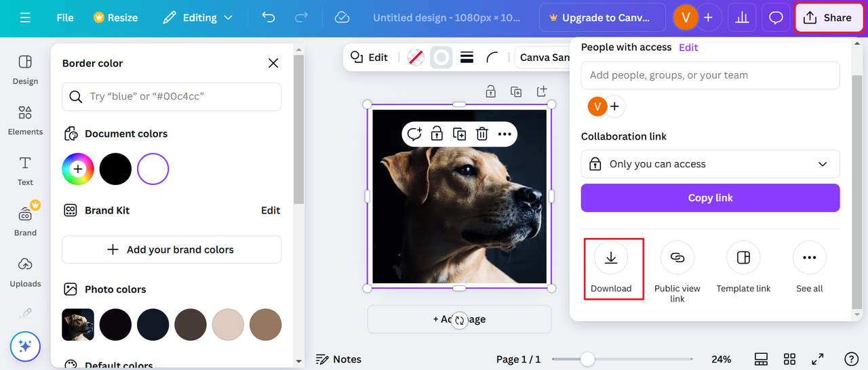Select the dark brown photo color swatch
The width and height of the screenshot is (868, 370).
[x=190, y=325]
